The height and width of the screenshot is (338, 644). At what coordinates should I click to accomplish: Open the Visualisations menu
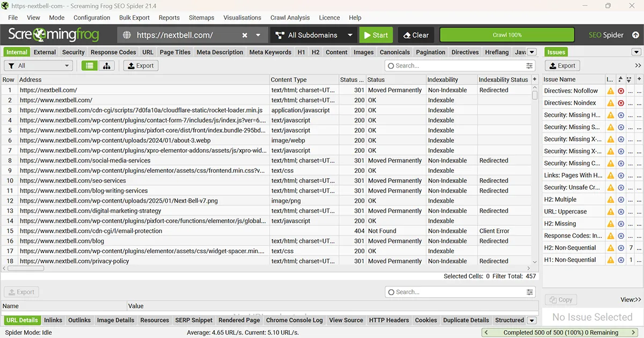pos(242,17)
